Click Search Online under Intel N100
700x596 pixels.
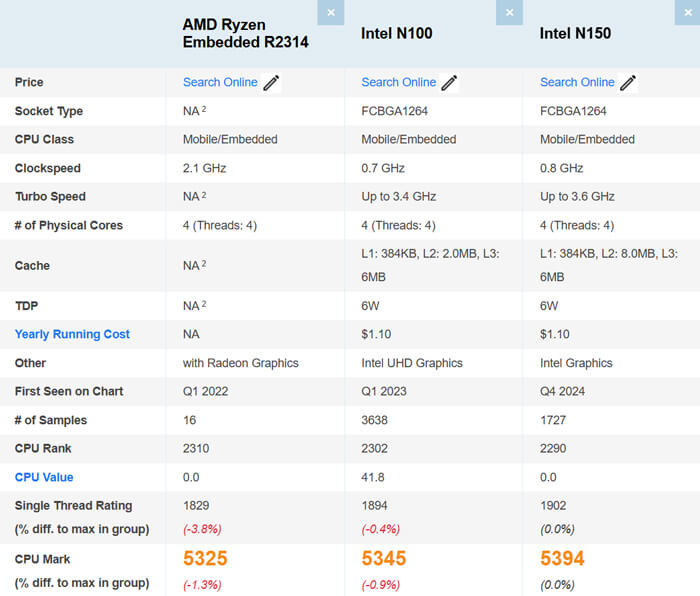(398, 82)
